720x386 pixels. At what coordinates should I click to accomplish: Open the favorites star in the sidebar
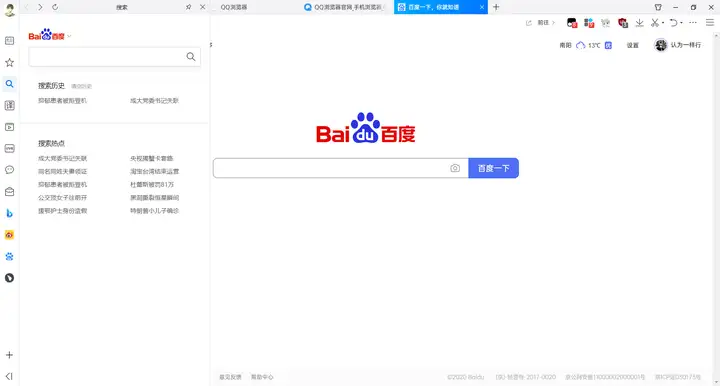[9, 62]
